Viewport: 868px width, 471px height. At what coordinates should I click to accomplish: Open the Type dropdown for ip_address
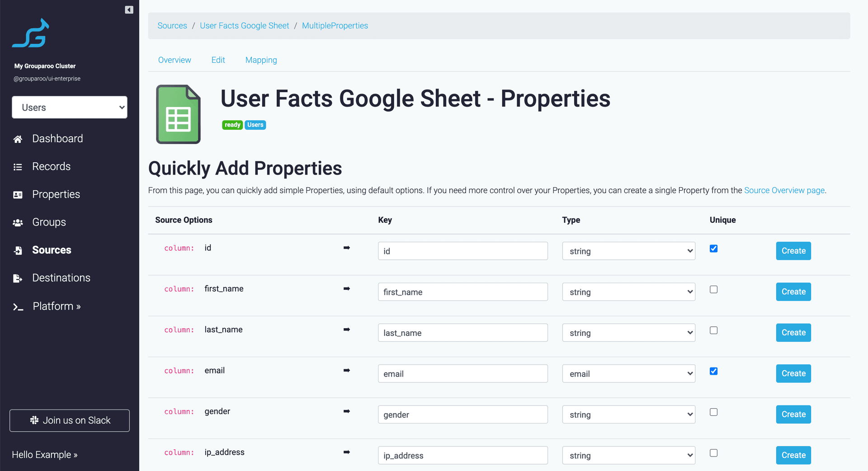point(628,455)
